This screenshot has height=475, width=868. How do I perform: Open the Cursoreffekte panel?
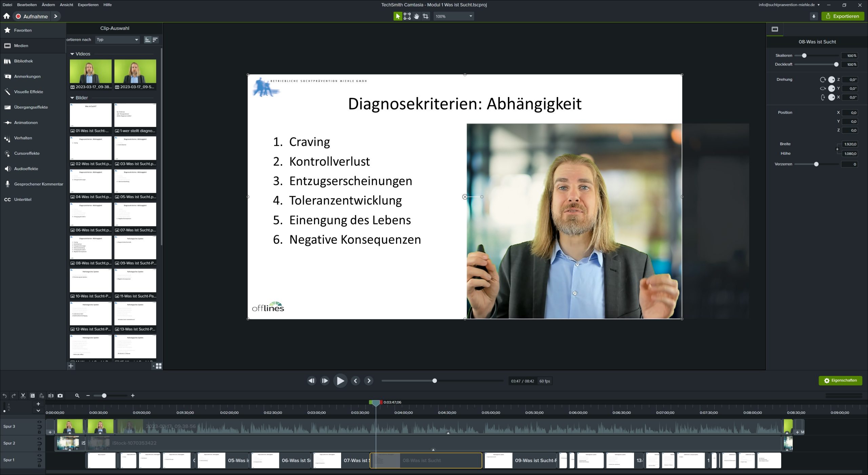(x=27, y=153)
